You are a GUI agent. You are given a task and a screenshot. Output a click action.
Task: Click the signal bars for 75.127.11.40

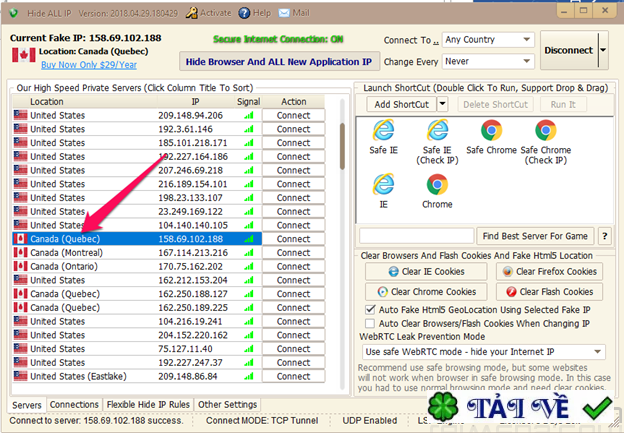click(249, 349)
